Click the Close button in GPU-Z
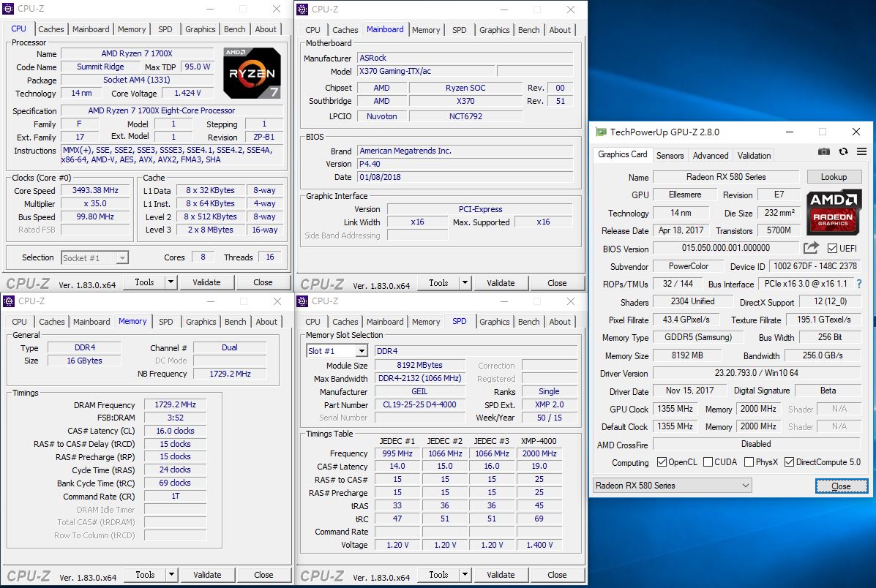This screenshot has height=588, width=876. pyautogui.click(x=842, y=486)
